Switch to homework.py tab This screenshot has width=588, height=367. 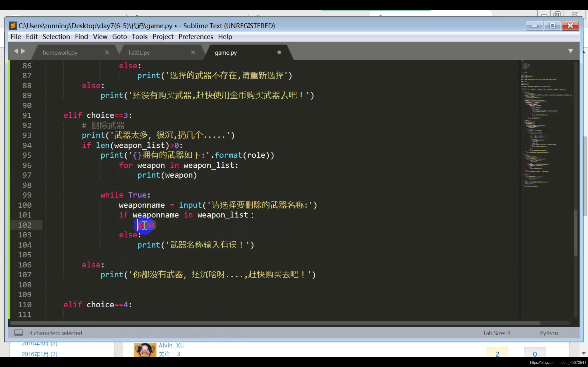[60, 53]
